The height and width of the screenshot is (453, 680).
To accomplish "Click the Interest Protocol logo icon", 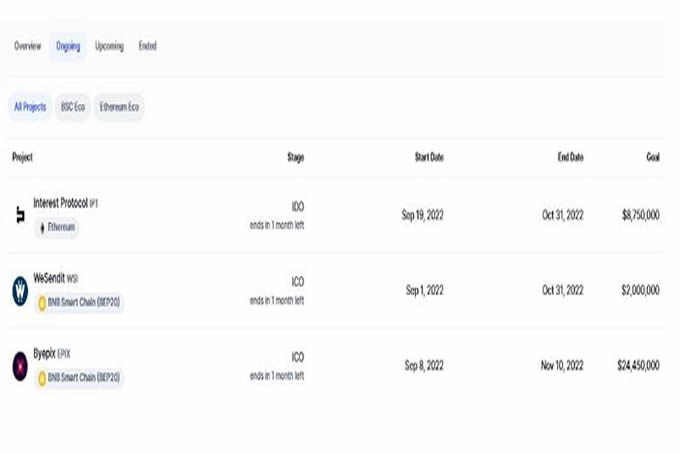I will [x=20, y=215].
